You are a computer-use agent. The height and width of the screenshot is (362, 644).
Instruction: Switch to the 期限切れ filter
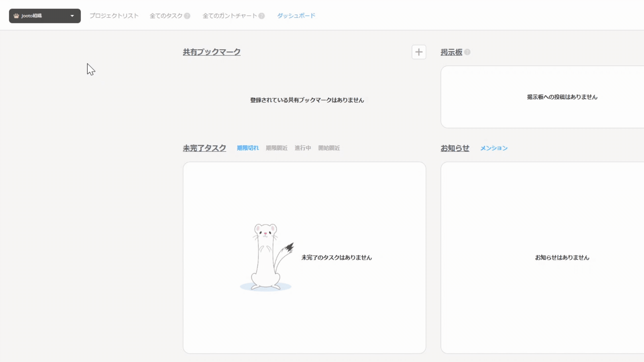(248, 148)
